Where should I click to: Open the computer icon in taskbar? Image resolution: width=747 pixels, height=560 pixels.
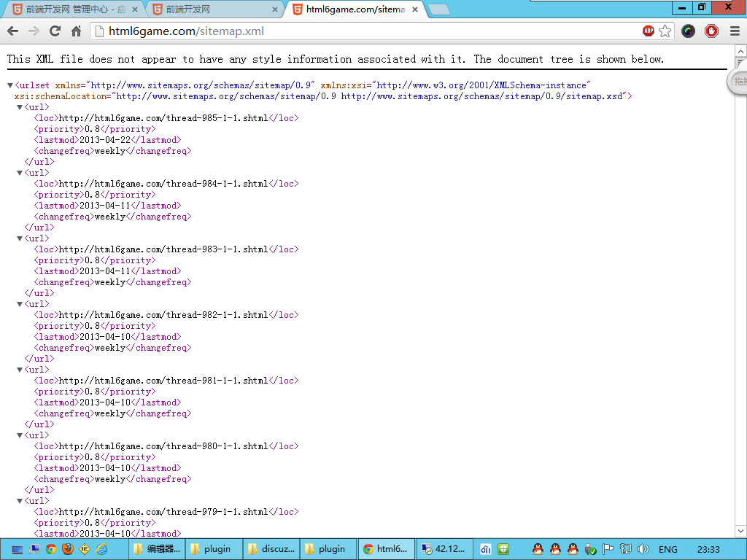point(34,550)
